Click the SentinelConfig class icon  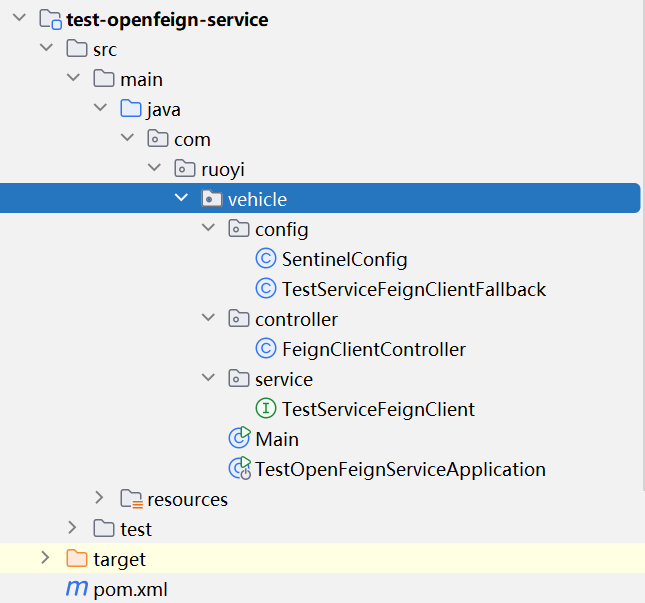coord(266,260)
